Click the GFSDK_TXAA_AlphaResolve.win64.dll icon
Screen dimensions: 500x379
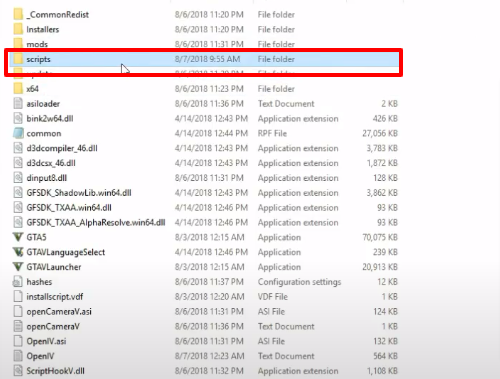(x=18, y=222)
